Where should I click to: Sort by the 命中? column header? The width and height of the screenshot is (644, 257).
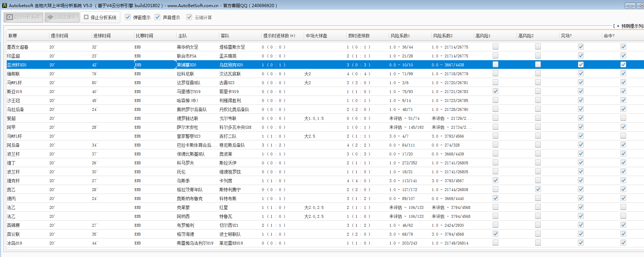[609, 36]
